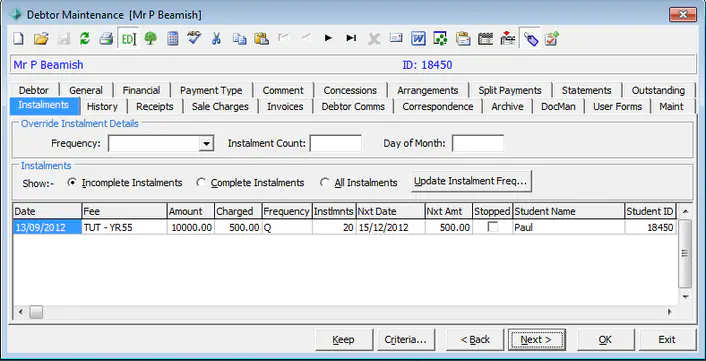Select Complete Instalments radio button
The width and height of the screenshot is (706, 361).
click(201, 182)
